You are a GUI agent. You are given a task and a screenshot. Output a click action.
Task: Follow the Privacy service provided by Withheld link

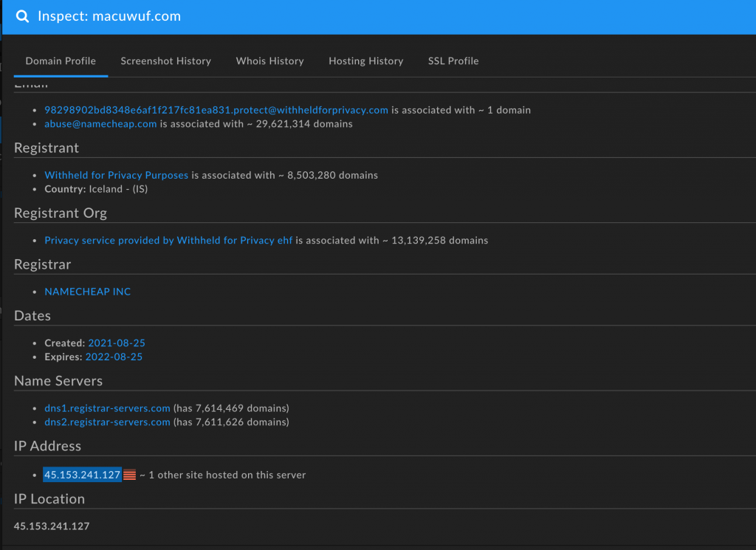168,240
